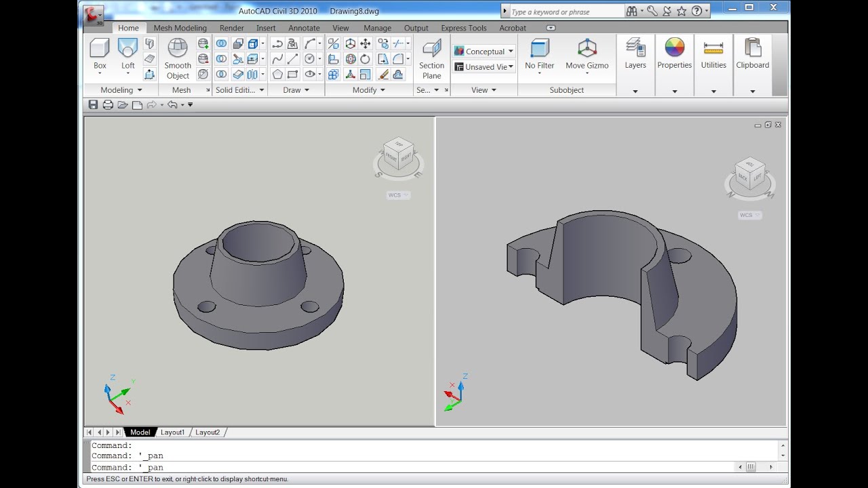Open the Layers panel button
Image resolution: width=868 pixels, height=488 pixels.
point(635,65)
